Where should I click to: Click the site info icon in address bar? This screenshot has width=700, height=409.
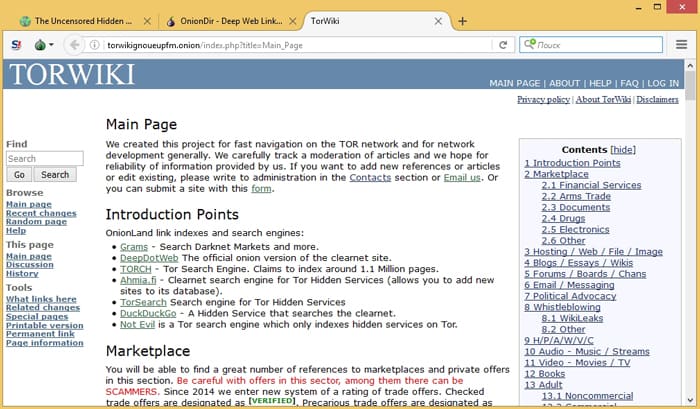coord(95,45)
